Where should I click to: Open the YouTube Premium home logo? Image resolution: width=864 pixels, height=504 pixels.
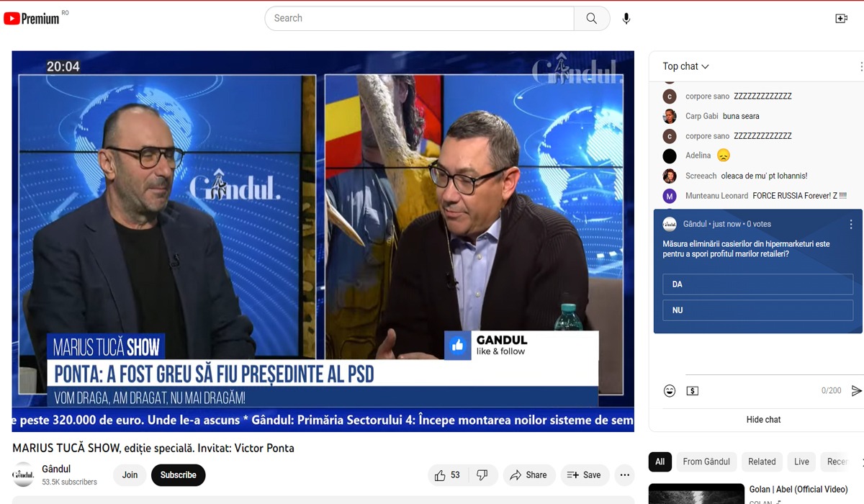pyautogui.click(x=32, y=18)
